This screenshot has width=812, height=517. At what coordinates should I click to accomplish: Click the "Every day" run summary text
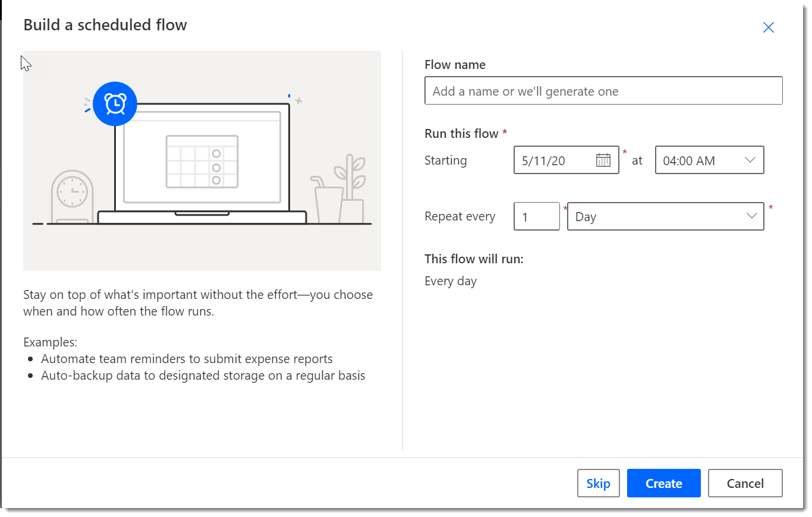click(451, 281)
